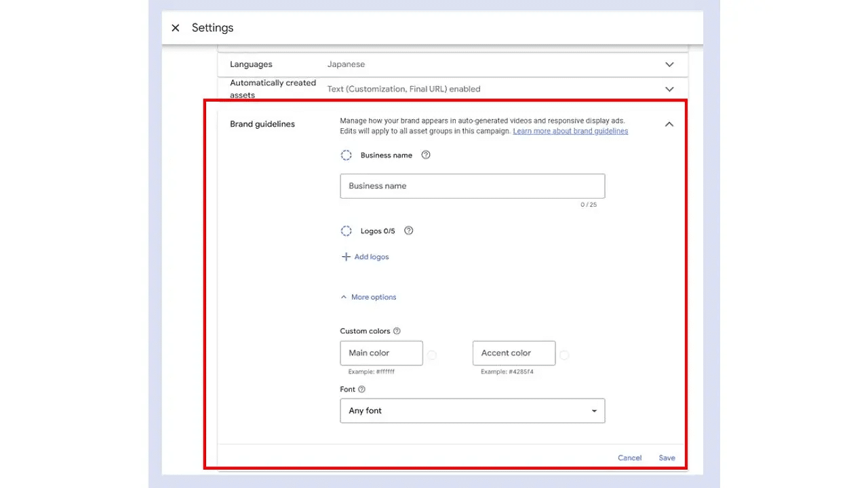The width and height of the screenshot is (868, 488).
Task: Click the Accent color swatch circle
Action: [x=564, y=354]
